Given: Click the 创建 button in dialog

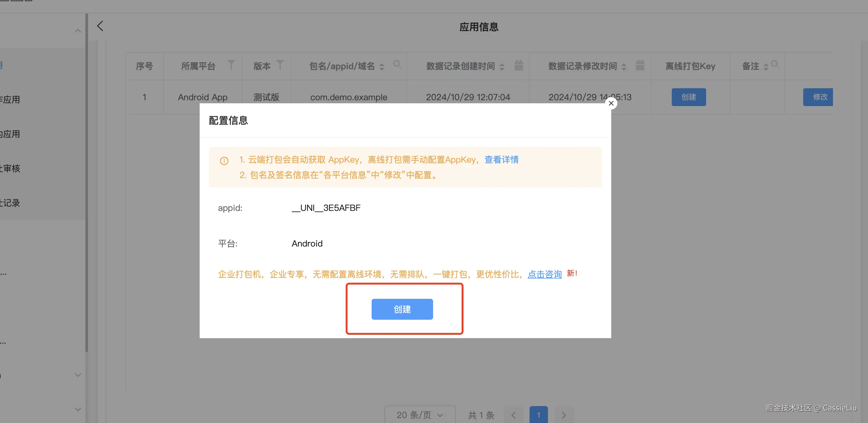Looking at the screenshot, I should click(402, 309).
